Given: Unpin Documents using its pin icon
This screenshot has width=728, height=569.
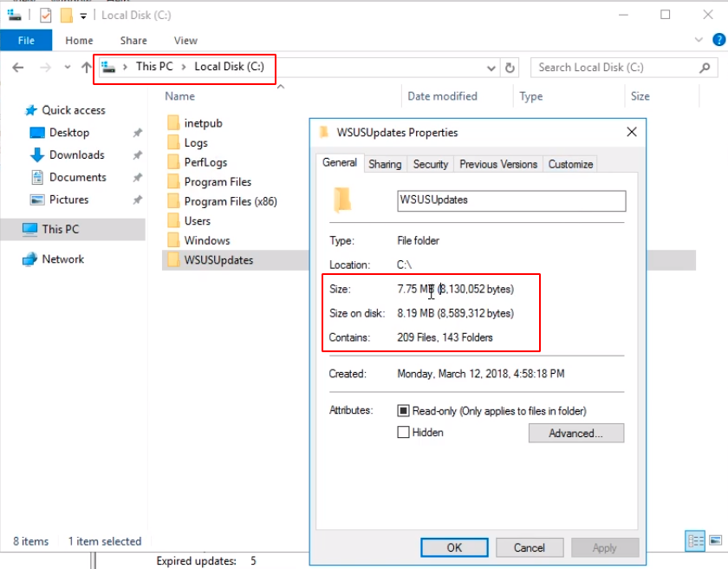Looking at the screenshot, I should pos(138,178).
